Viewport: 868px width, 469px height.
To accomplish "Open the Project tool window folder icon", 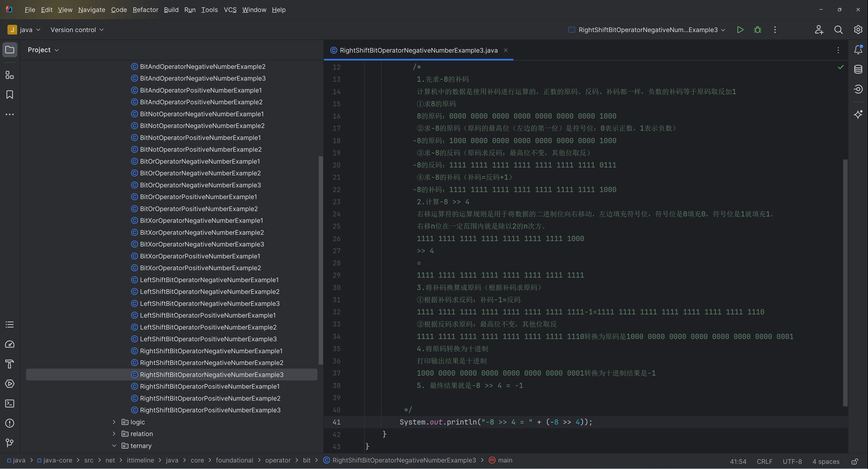I will [10, 50].
